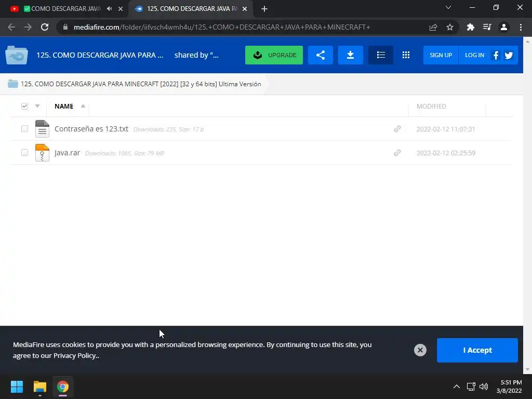Switch to grid view icon
Screen dimensions: 532x399
point(406,55)
